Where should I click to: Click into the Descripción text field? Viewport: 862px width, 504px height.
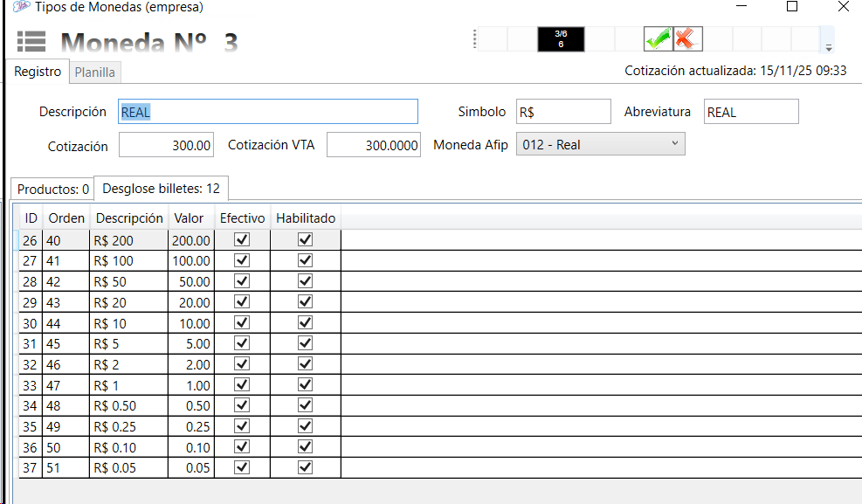pyautogui.click(x=268, y=112)
